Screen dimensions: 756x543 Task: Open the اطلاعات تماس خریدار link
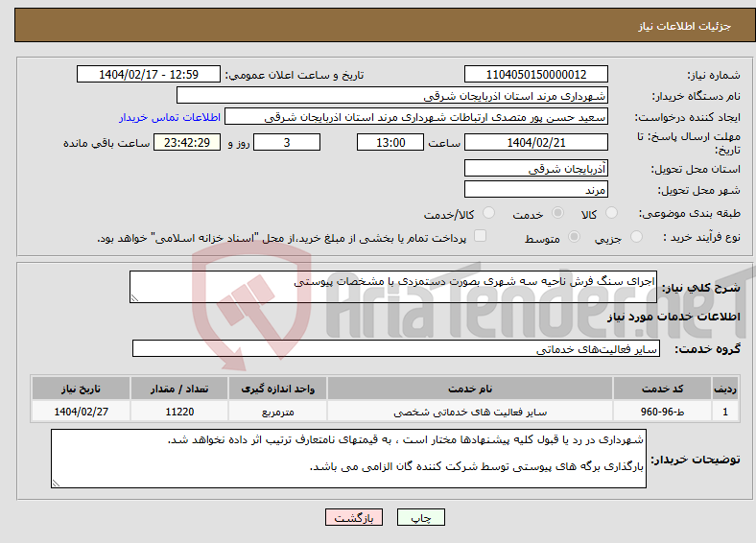click(x=170, y=117)
